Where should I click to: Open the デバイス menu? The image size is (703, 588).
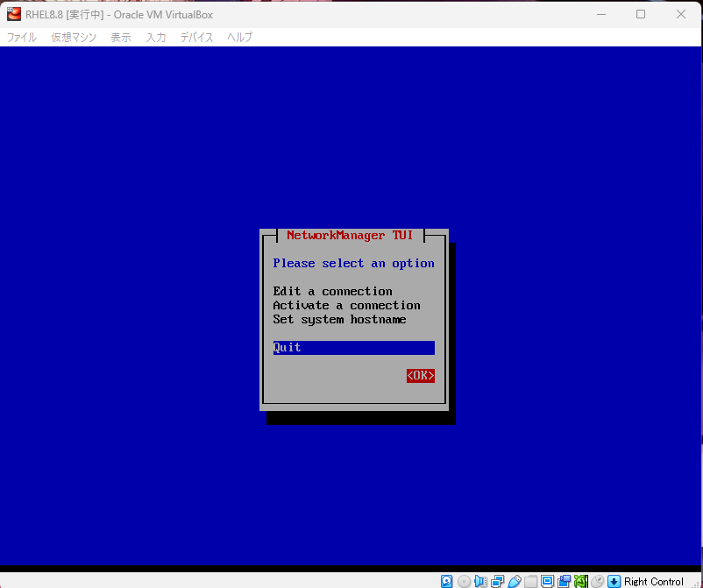tap(197, 37)
